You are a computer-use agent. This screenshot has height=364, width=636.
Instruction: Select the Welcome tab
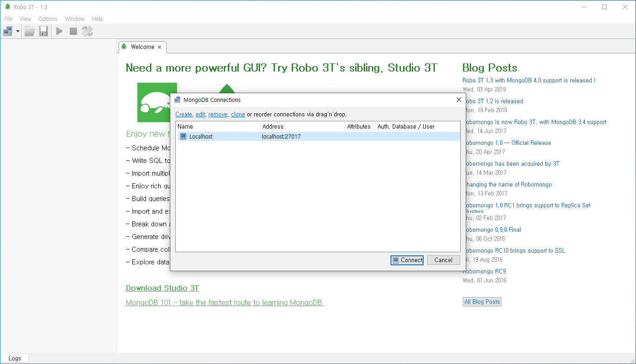point(142,47)
